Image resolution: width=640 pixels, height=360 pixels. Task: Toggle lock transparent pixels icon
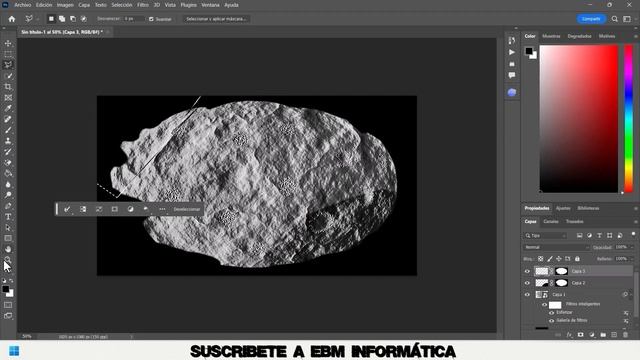click(540, 259)
